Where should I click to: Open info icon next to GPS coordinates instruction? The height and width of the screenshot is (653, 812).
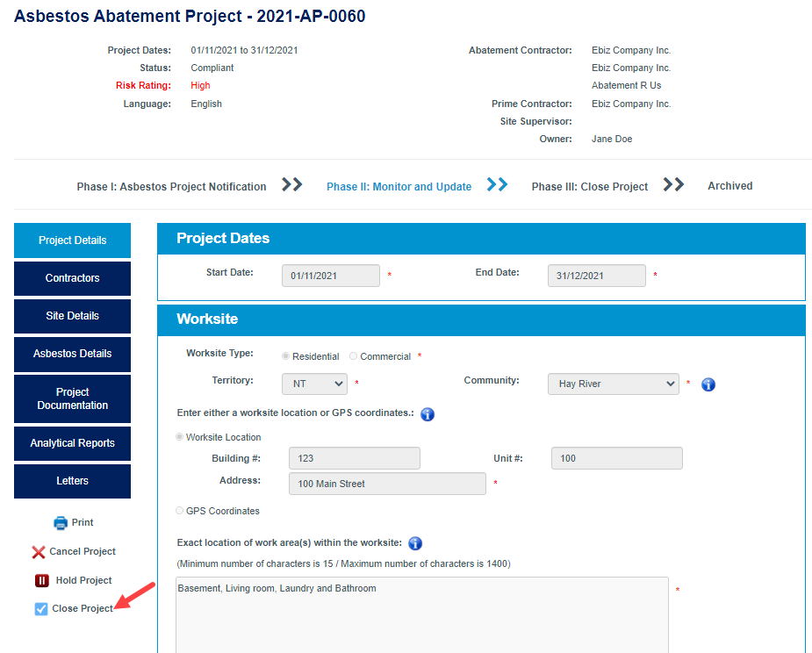click(428, 414)
